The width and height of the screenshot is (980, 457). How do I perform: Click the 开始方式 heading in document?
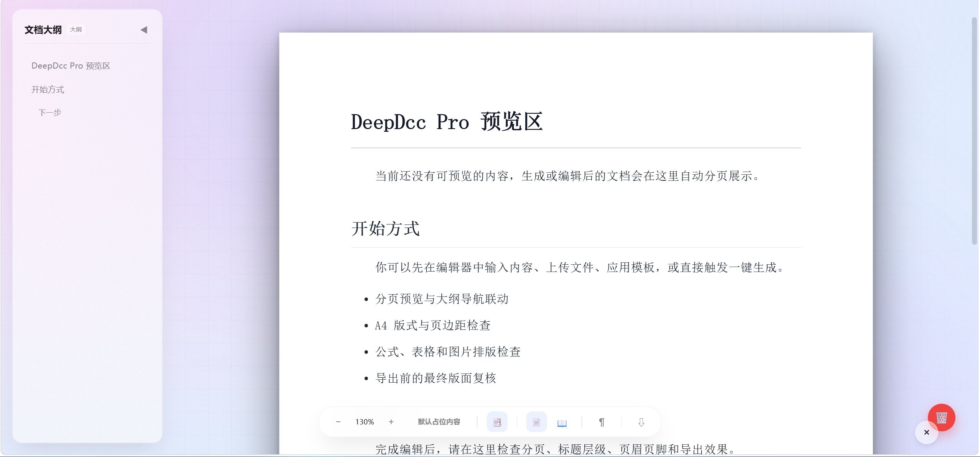tap(385, 229)
